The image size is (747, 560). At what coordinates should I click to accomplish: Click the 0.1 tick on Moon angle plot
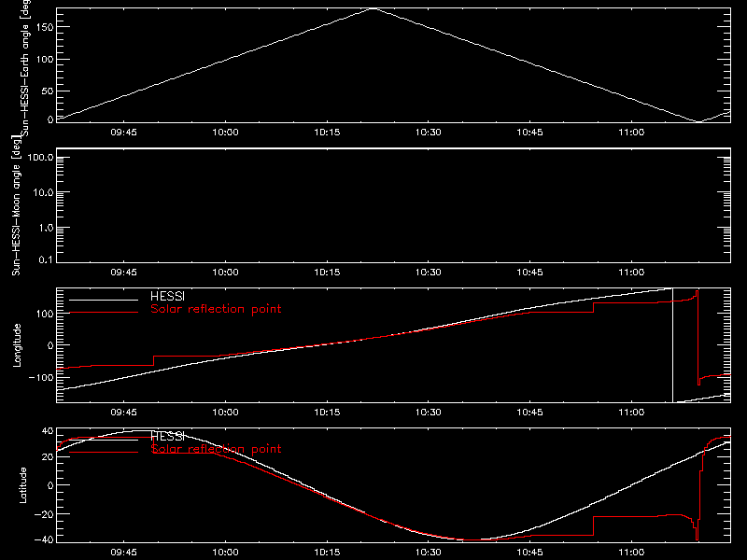(x=46, y=259)
